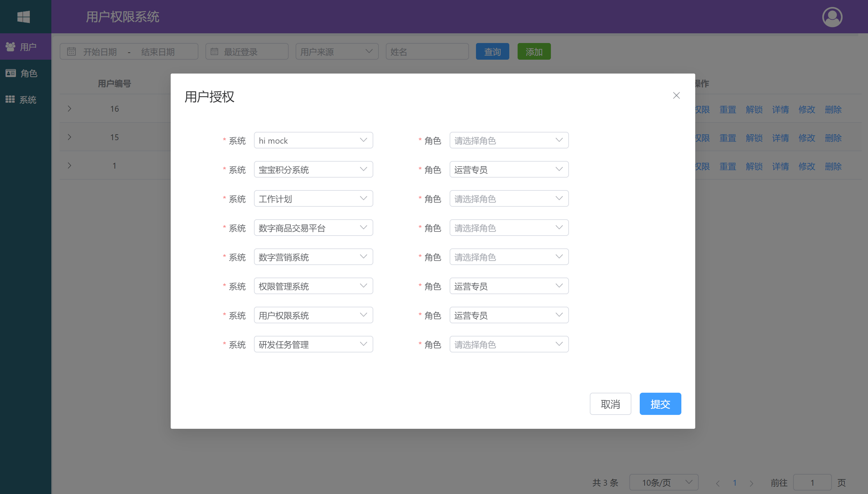
Task: Click 解锁 link in user 16 row
Action: tap(754, 109)
